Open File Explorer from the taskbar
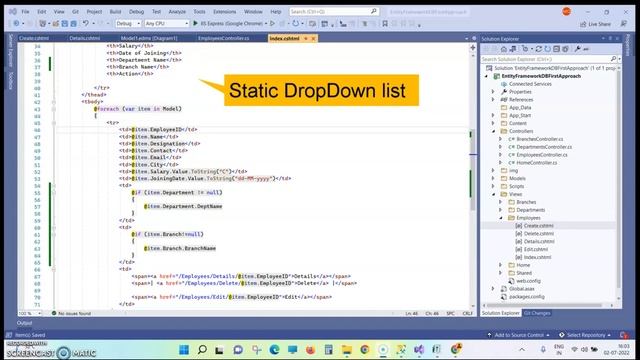Viewport: 640px width, 360px height. 347,349
